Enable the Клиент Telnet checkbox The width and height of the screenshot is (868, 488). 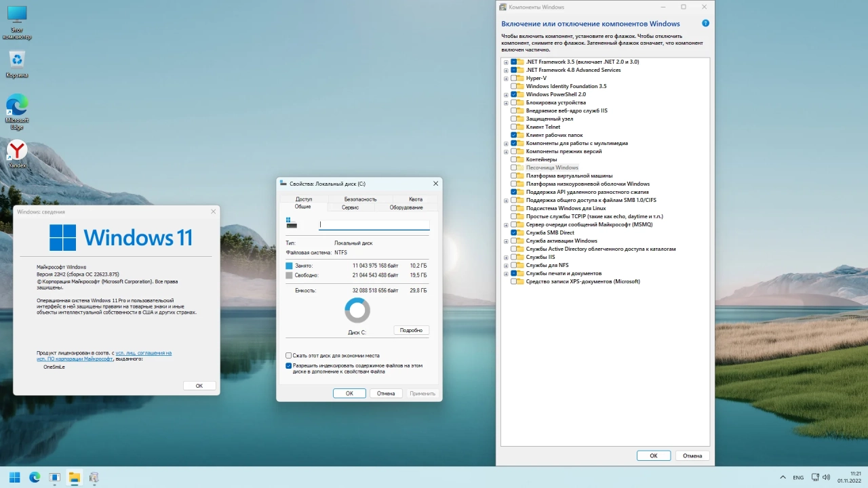pos(513,127)
